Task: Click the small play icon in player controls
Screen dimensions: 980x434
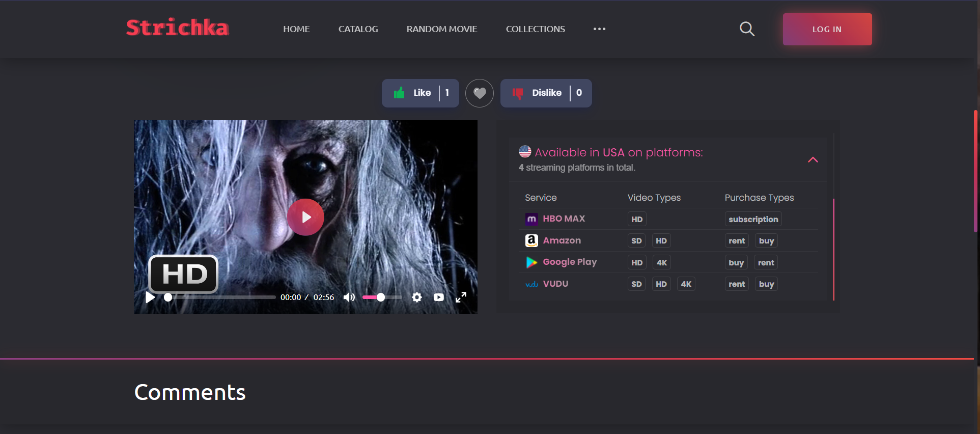Action: pyautogui.click(x=150, y=297)
